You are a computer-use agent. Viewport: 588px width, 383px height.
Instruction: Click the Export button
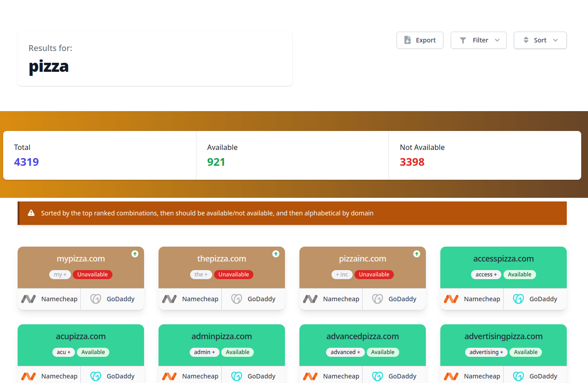click(420, 40)
